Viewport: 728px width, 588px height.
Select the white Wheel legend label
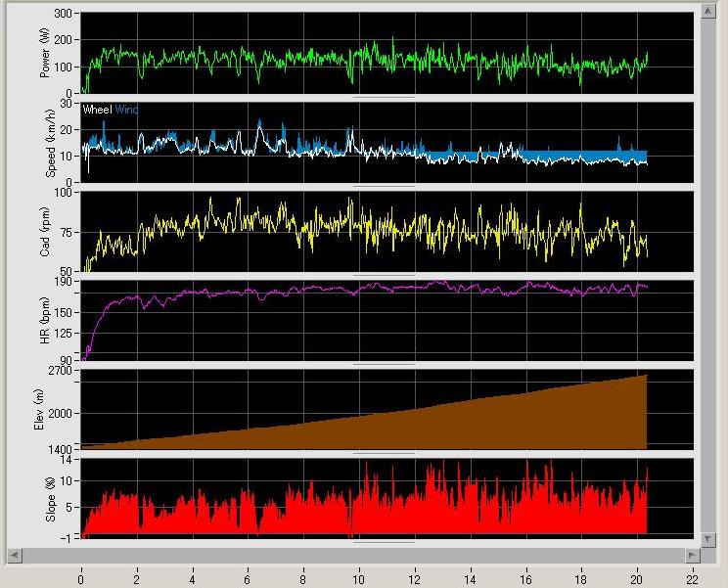point(97,111)
